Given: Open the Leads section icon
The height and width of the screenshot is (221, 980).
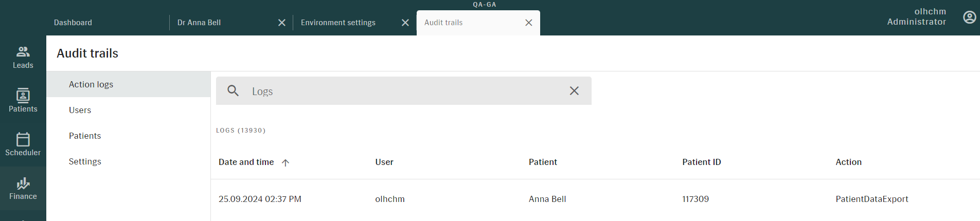Looking at the screenshot, I should click(x=23, y=51).
